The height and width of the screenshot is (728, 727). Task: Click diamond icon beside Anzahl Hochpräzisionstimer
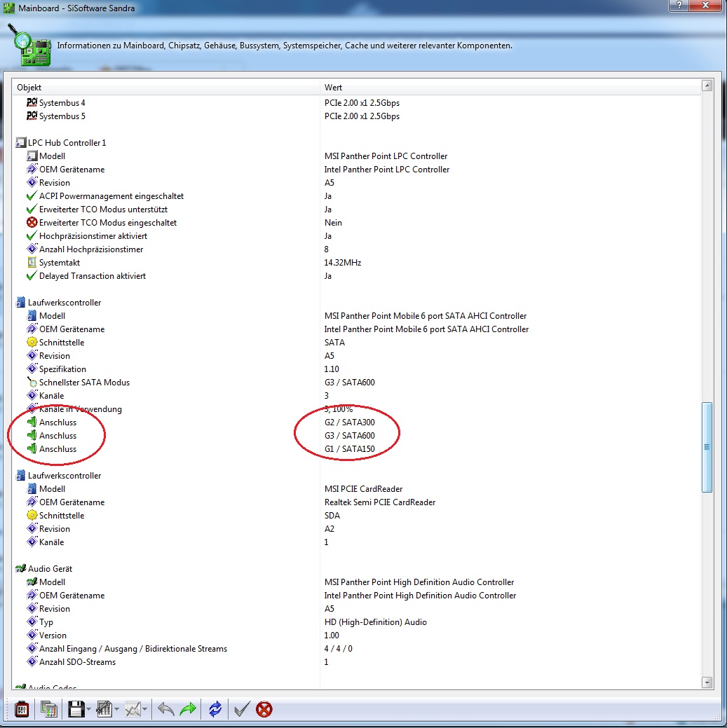tap(32, 249)
